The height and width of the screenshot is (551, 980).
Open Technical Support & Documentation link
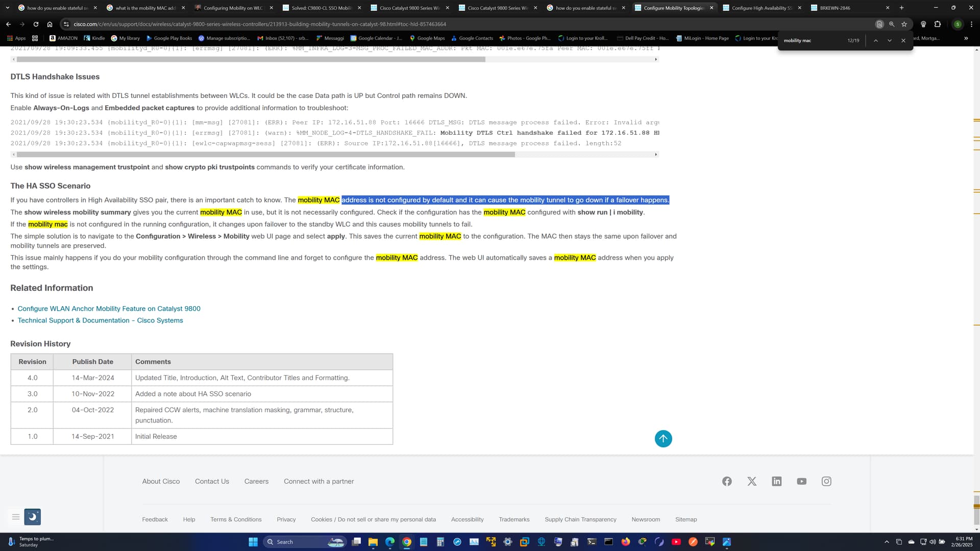tap(100, 320)
